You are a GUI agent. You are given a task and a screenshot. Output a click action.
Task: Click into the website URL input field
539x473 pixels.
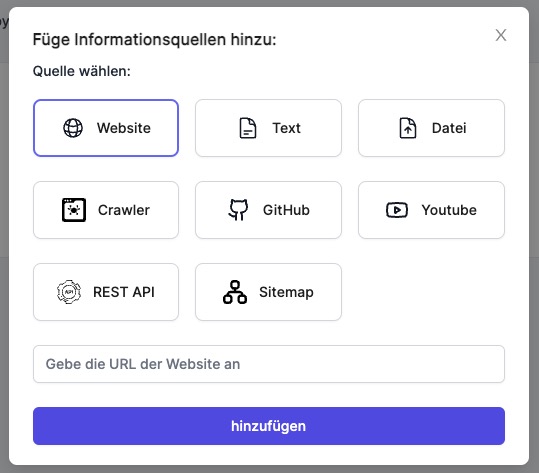tap(269, 364)
